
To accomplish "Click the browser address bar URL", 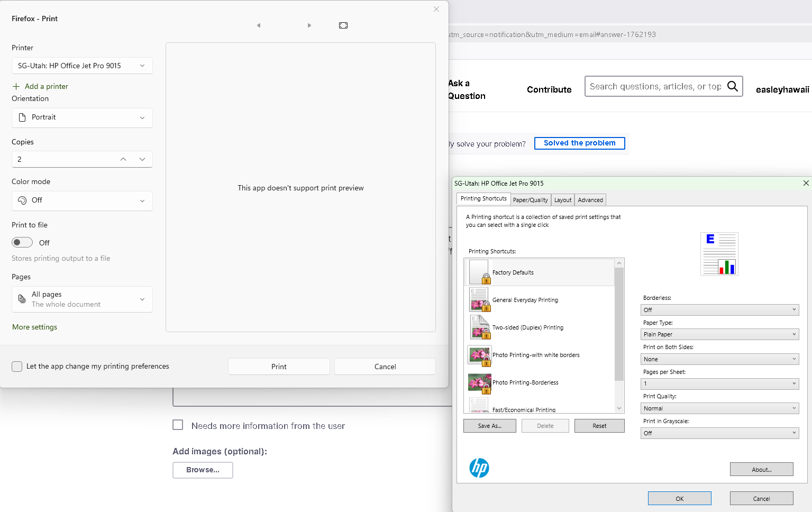I will click(x=552, y=34).
